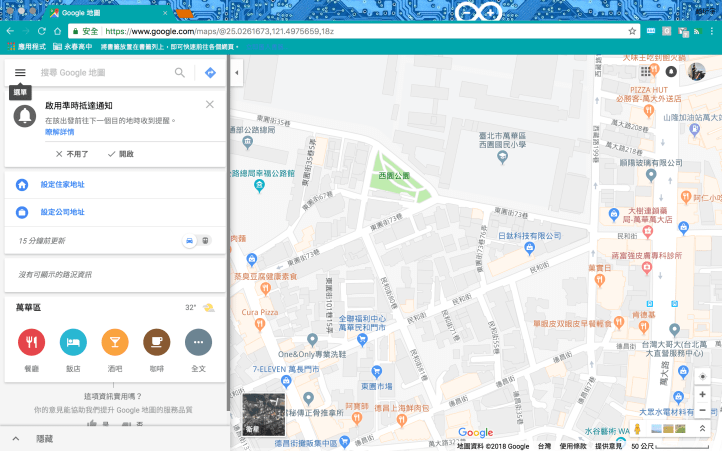The width and height of the screenshot is (722, 451).
Task: Open Google notifications icon
Action: 671,71
